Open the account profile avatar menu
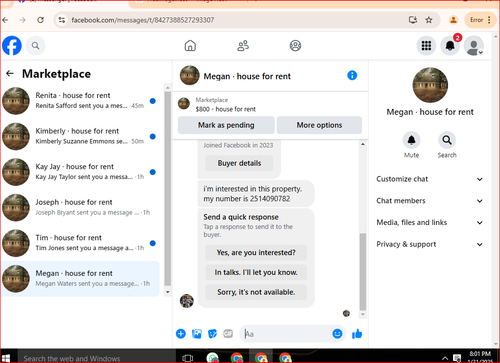Viewport: 500px width, 363px height. [474, 46]
